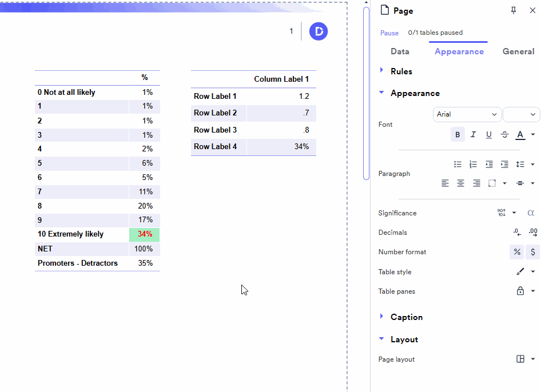Center align the paragraph
The height and width of the screenshot is (392, 541).
pos(460,183)
